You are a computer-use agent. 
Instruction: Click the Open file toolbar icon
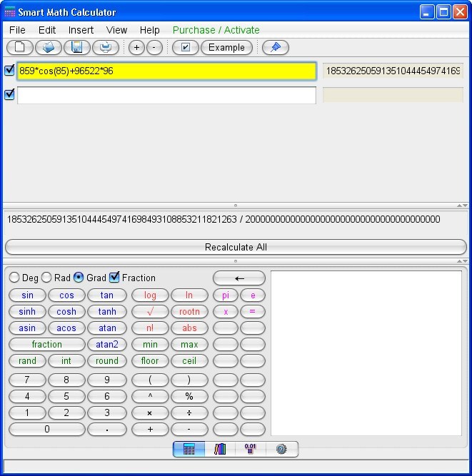pos(49,47)
